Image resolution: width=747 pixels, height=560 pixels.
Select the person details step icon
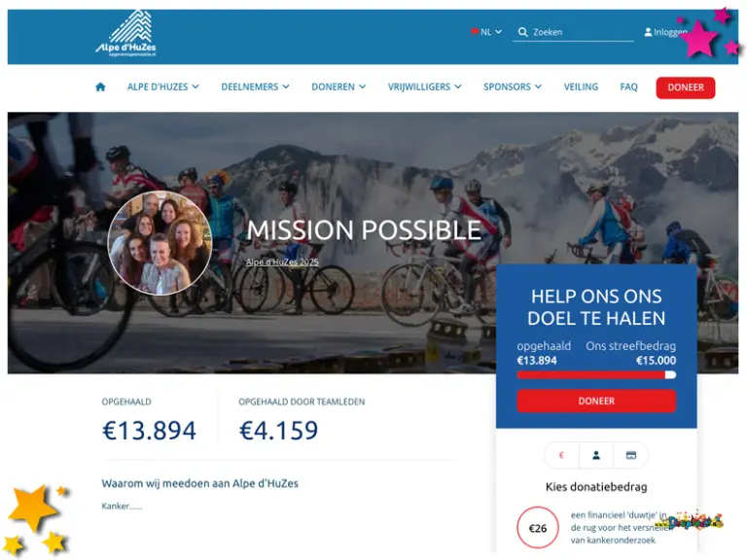pos(596,455)
